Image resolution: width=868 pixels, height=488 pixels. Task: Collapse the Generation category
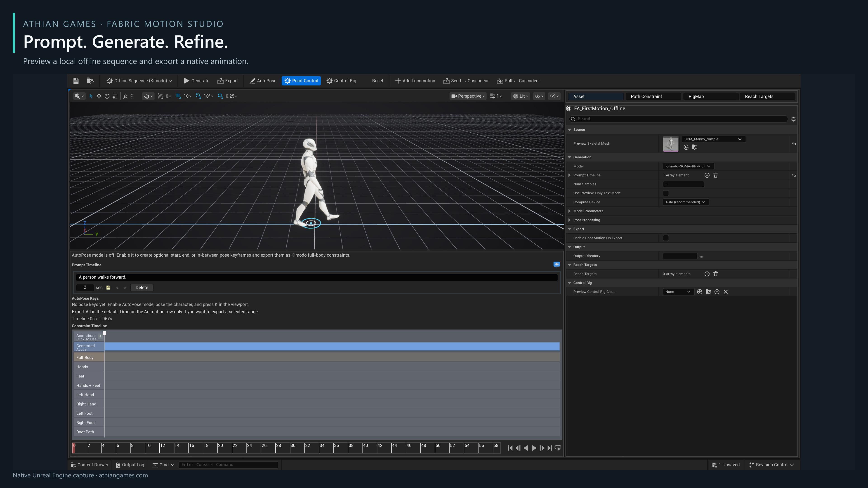point(569,157)
